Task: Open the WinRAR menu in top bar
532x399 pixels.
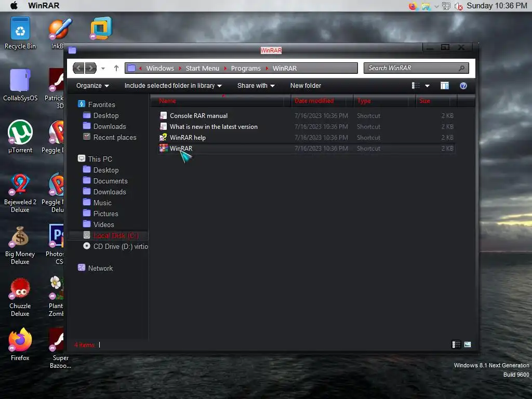Action: coord(44,5)
